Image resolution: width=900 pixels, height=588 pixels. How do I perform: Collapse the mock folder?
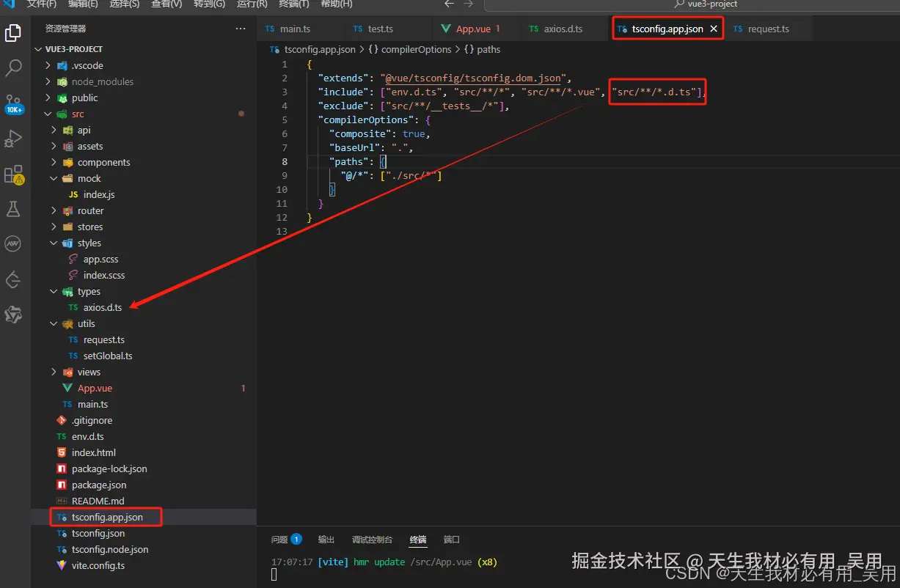[x=144, y=178]
